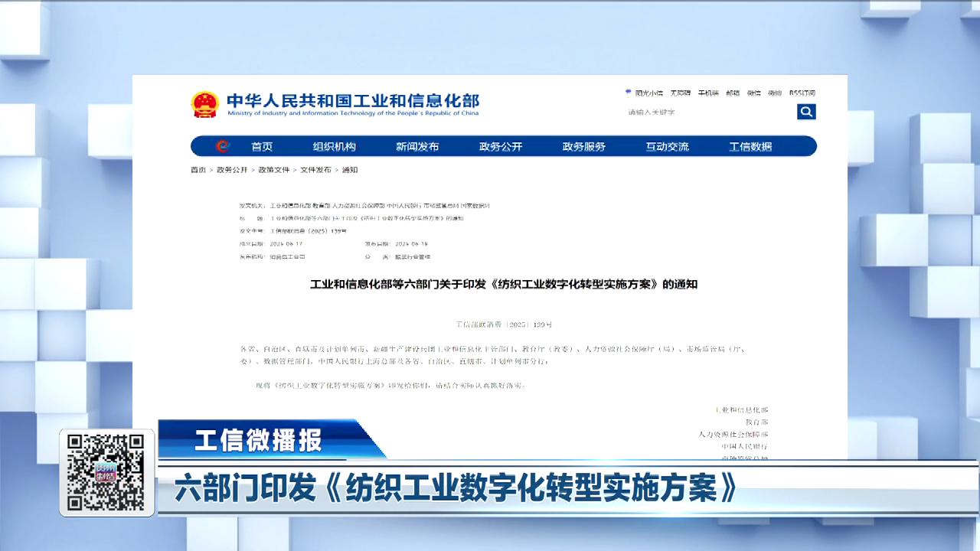This screenshot has width=980, height=551.
Task: Click the 政策文件 breadcrumb link
Action: click(x=274, y=170)
